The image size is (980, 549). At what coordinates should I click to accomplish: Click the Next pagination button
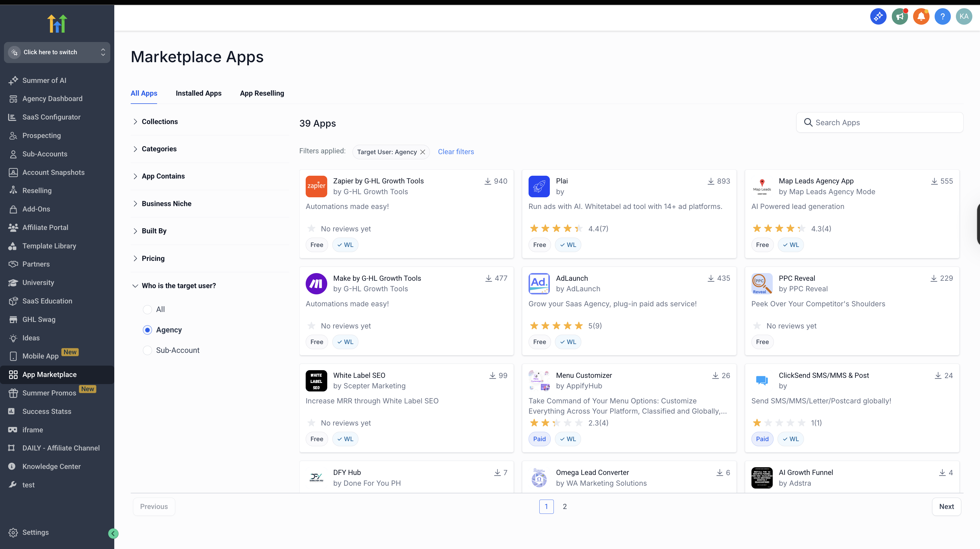tap(946, 506)
